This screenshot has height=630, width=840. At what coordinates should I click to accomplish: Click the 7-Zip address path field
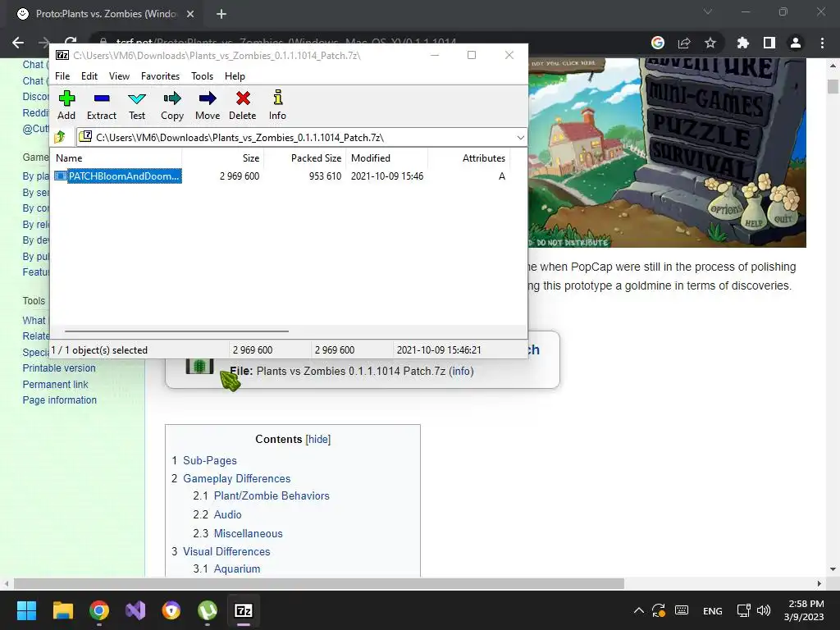[301, 138]
